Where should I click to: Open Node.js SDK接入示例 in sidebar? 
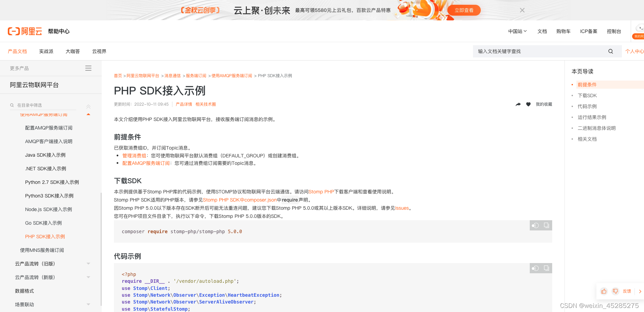49,209
